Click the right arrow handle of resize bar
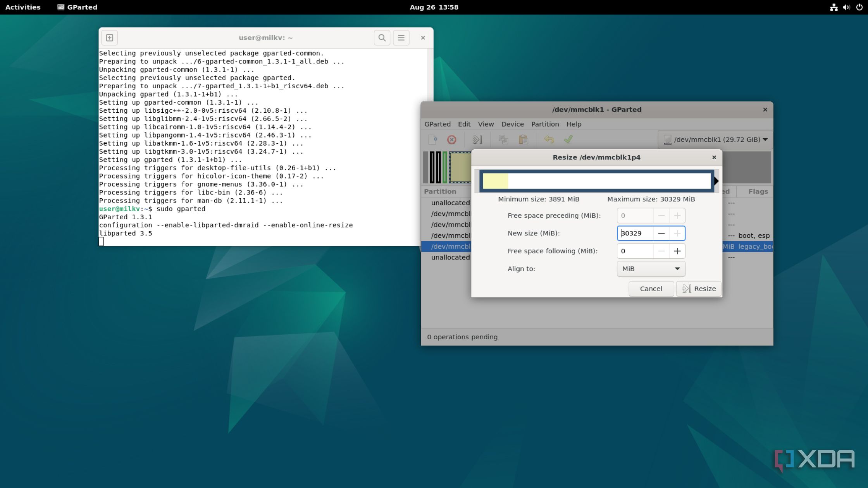This screenshot has width=868, height=488. 716,181
